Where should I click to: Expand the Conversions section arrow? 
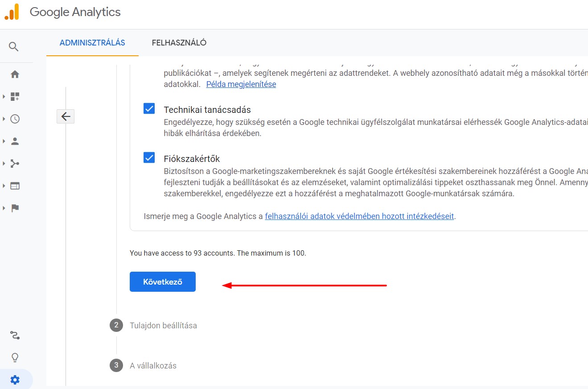click(x=4, y=208)
